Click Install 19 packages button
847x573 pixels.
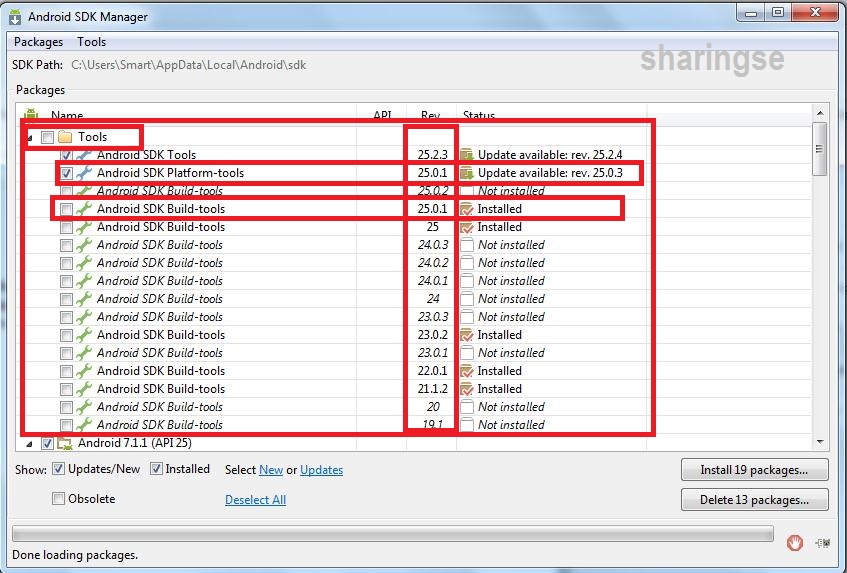coord(754,470)
